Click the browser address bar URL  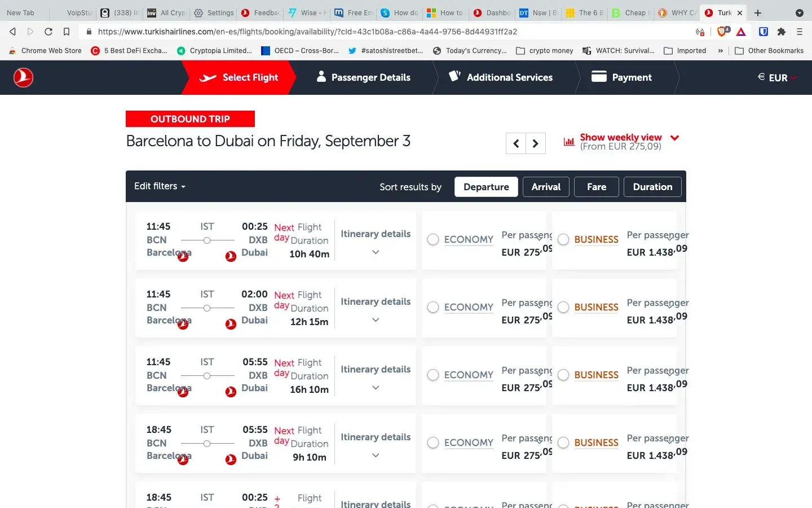307,32
